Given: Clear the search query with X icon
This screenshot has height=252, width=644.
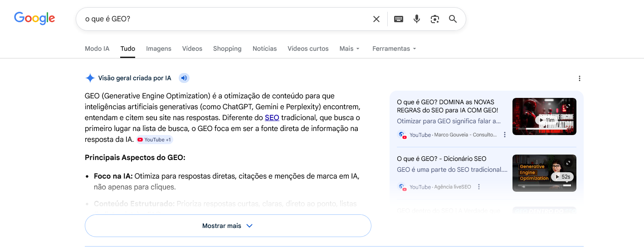Looking at the screenshot, I should click(x=376, y=19).
